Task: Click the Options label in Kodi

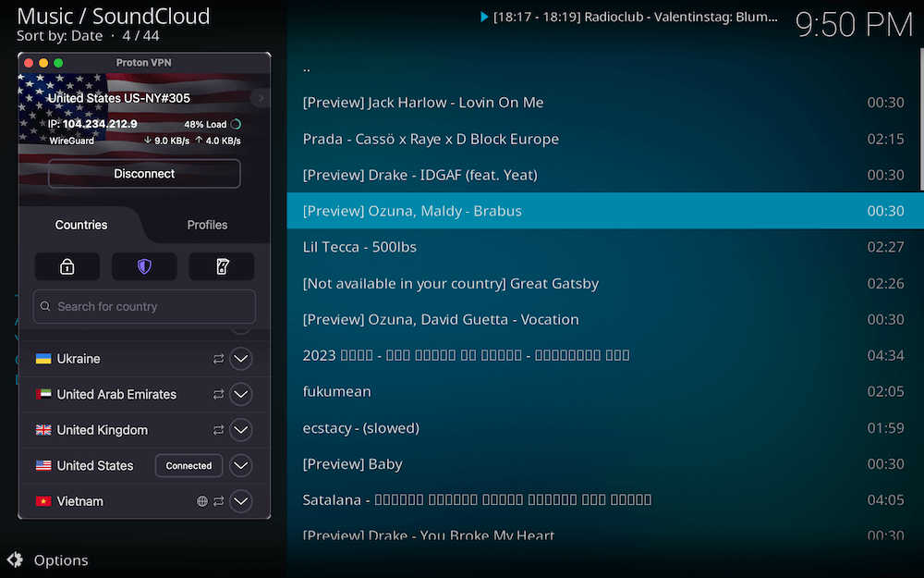Action: pos(61,560)
